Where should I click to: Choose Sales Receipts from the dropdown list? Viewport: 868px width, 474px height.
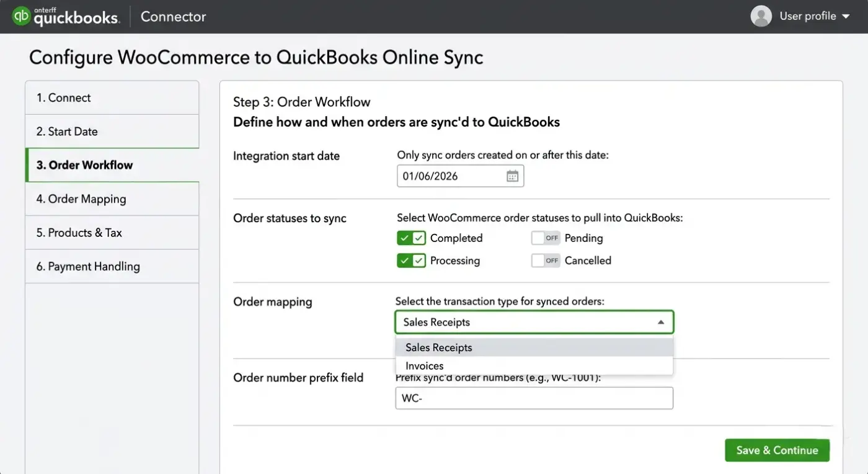534,347
